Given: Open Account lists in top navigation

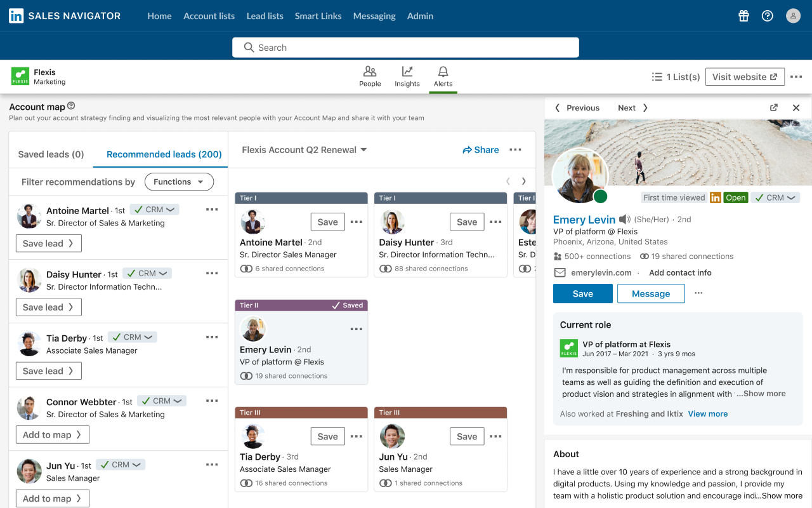Looking at the screenshot, I should click(x=209, y=16).
